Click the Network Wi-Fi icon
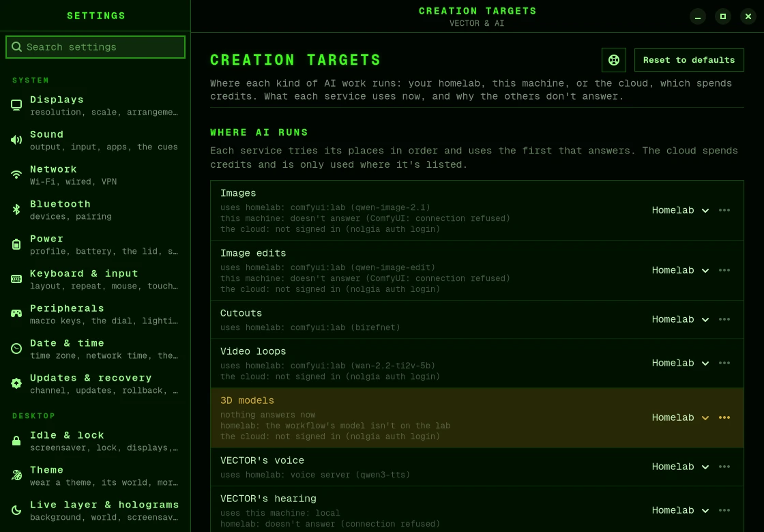Screen dimensions: 764x532 16,175
